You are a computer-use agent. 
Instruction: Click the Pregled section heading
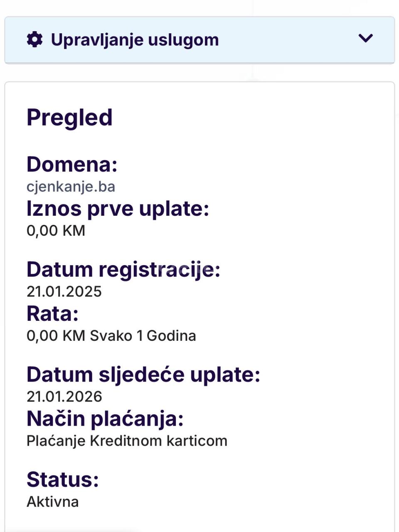(69, 117)
